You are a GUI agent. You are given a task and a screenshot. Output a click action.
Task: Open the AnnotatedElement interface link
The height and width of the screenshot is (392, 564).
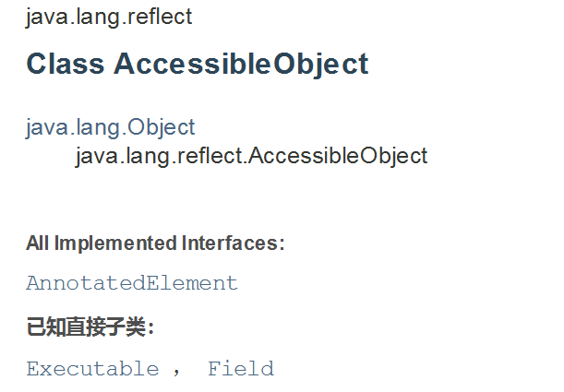click(132, 283)
